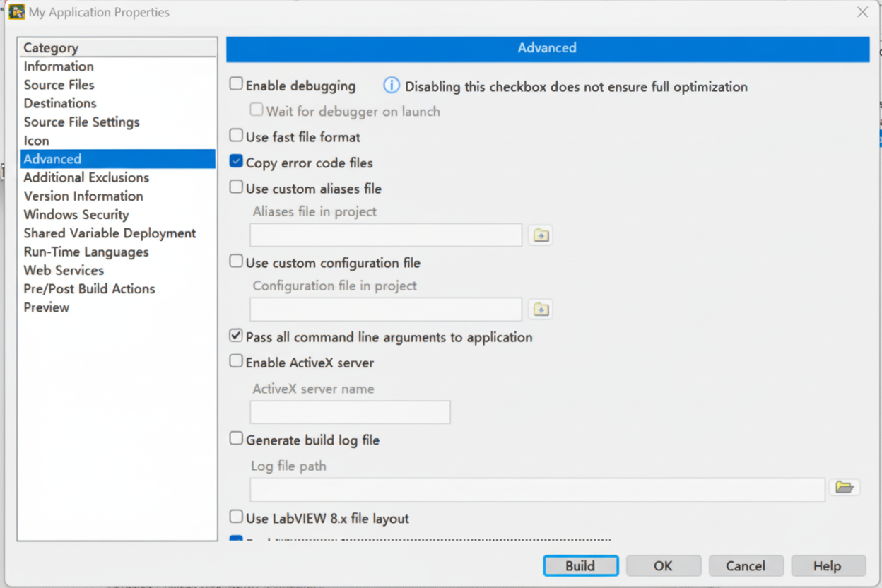Click the LabVIEW application icon in title bar
Image resolution: width=882 pixels, height=588 pixels.
click(16, 11)
